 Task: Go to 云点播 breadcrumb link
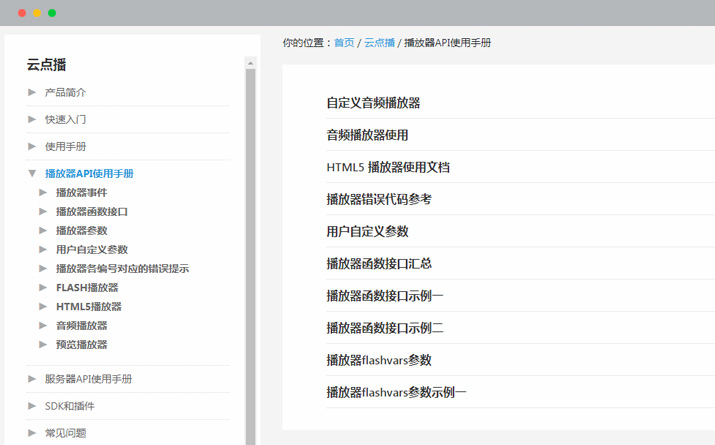[379, 43]
